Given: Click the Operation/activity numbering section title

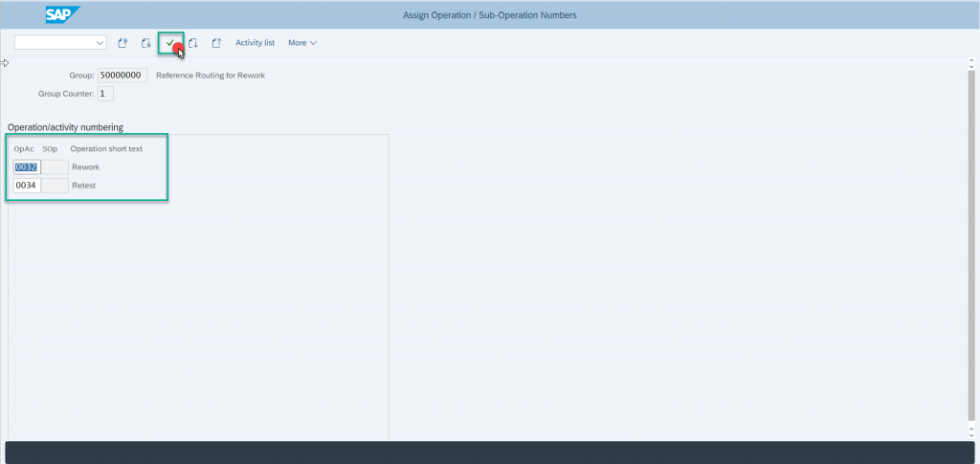Looking at the screenshot, I should coord(65,127).
